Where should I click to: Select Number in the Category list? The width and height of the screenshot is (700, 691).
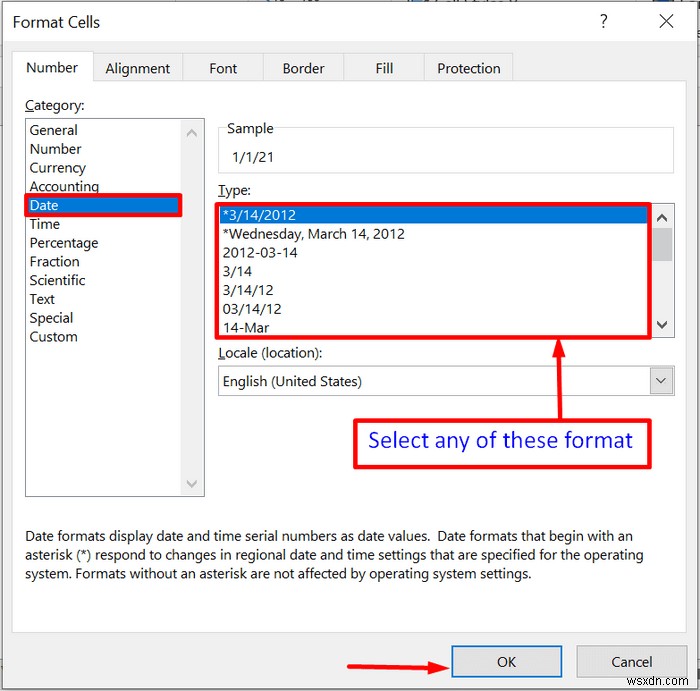[104, 149]
